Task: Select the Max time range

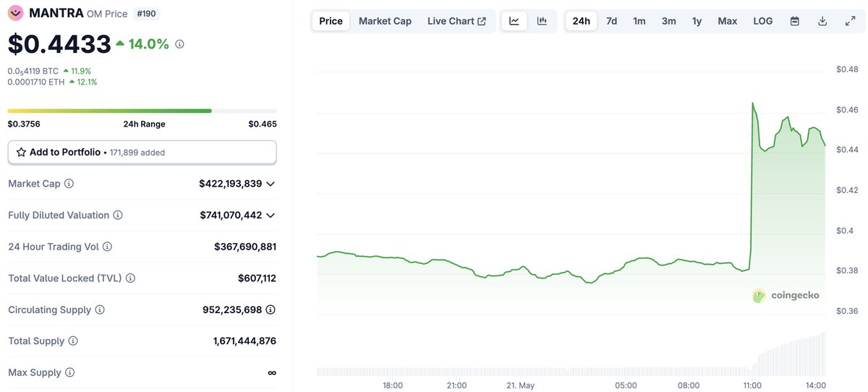Action: click(x=727, y=21)
